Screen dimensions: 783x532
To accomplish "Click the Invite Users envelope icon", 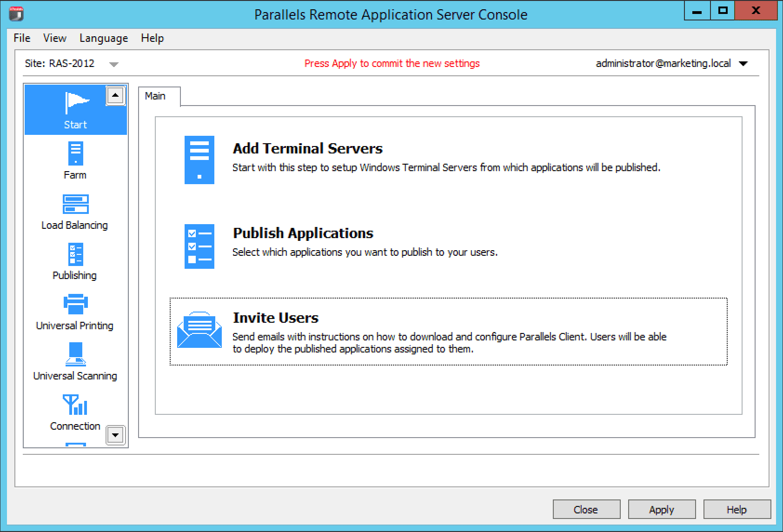I will click(x=199, y=330).
